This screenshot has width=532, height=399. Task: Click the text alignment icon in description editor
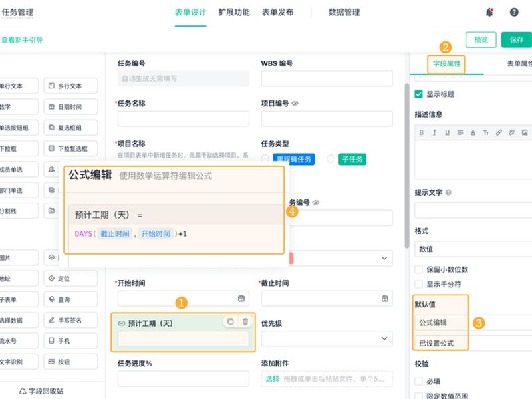click(x=460, y=132)
